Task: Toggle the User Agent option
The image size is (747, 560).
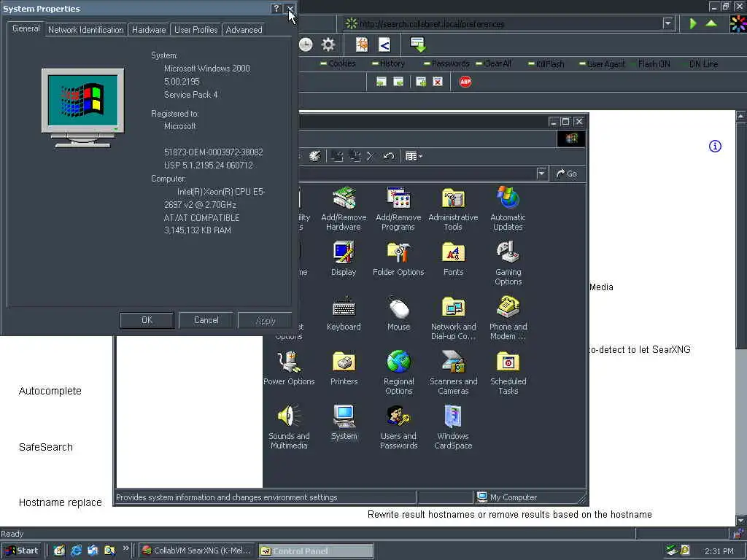Action: 602,64
